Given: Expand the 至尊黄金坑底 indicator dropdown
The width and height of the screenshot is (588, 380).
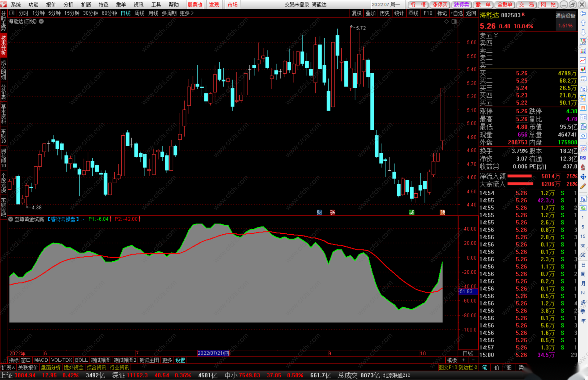Looking at the screenshot, I should [11, 219].
